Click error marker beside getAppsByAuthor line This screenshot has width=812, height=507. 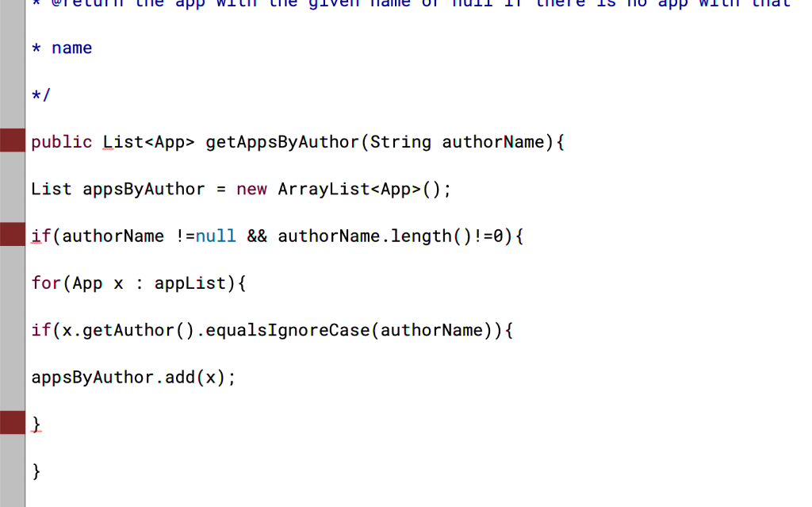(x=13, y=140)
